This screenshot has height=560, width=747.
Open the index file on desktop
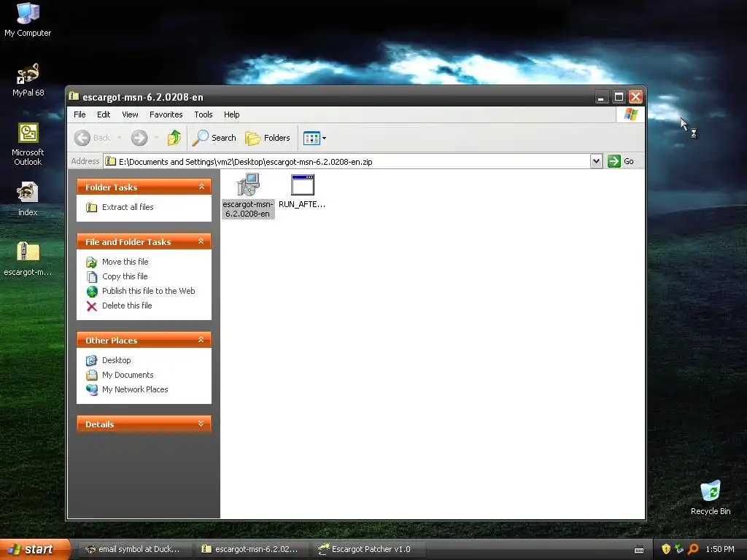point(28,198)
